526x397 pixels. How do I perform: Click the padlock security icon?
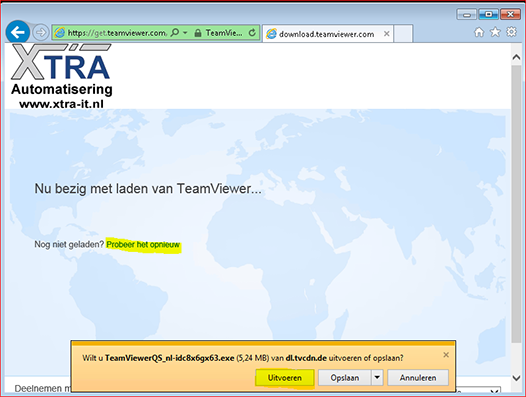[x=198, y=33]
